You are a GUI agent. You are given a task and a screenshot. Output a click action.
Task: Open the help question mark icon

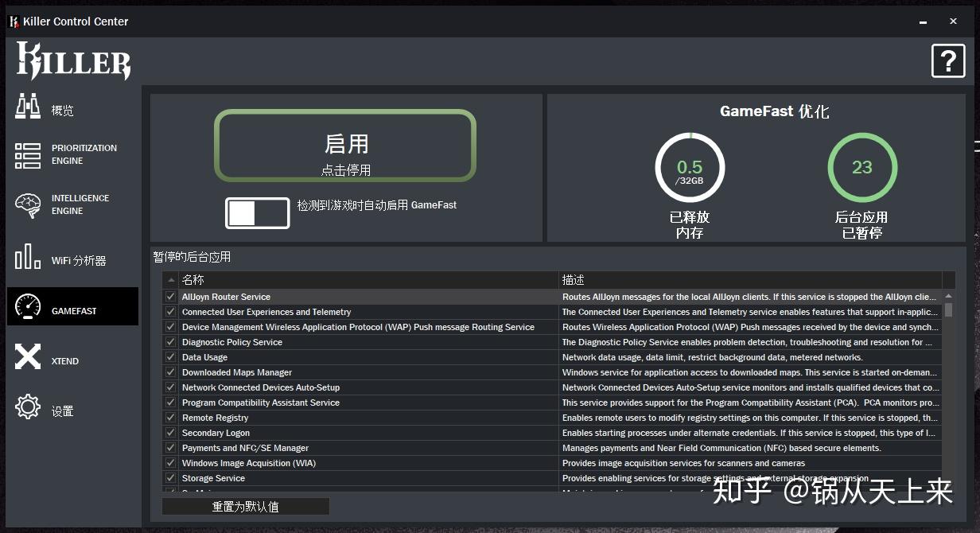coord(948,60)
